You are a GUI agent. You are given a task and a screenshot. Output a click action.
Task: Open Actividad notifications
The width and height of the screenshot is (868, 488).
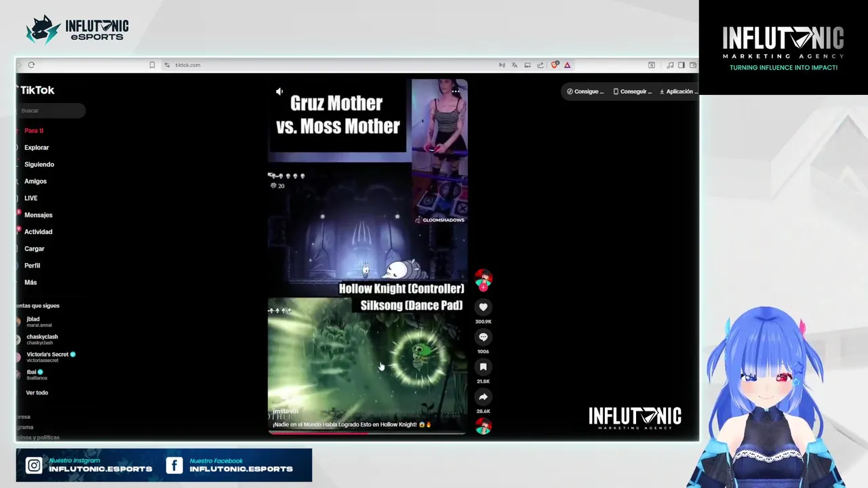coord(38,232)
